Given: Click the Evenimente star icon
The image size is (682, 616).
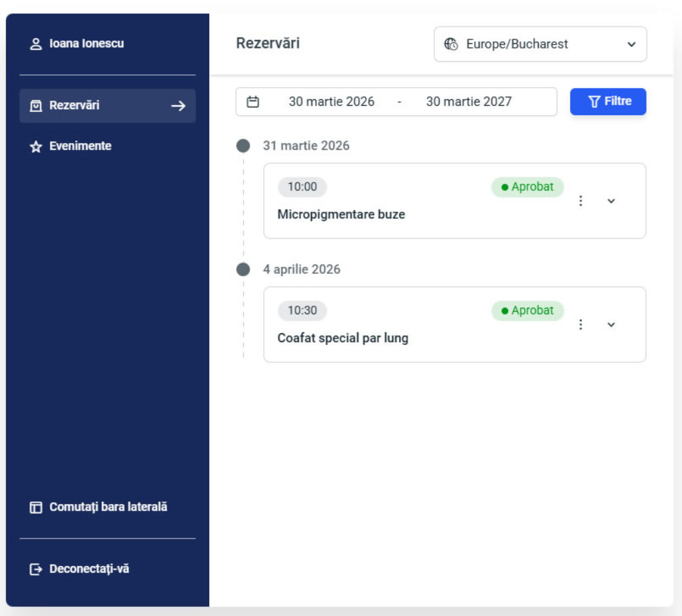Looking at the screenshot, I should pos(36,147).
